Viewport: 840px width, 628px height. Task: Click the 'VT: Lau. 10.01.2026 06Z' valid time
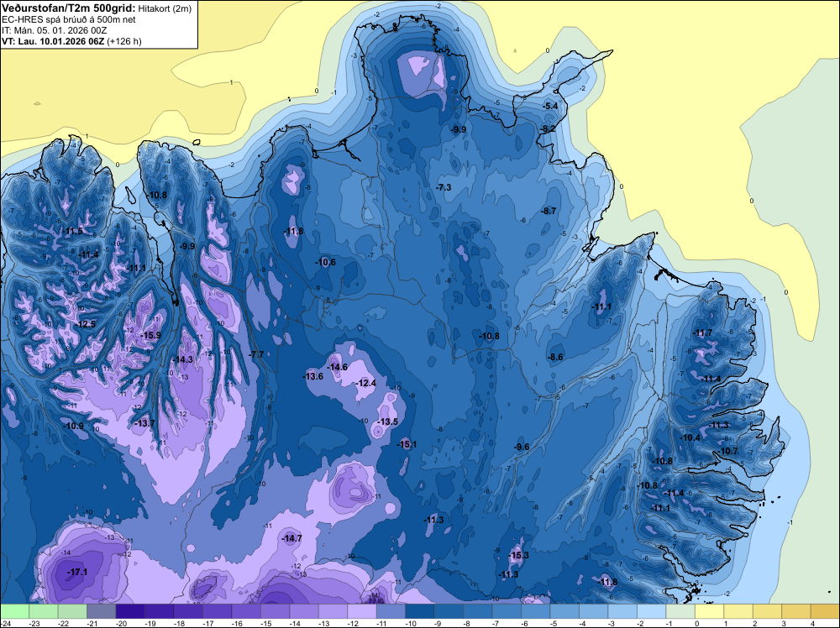coord(53,41)
